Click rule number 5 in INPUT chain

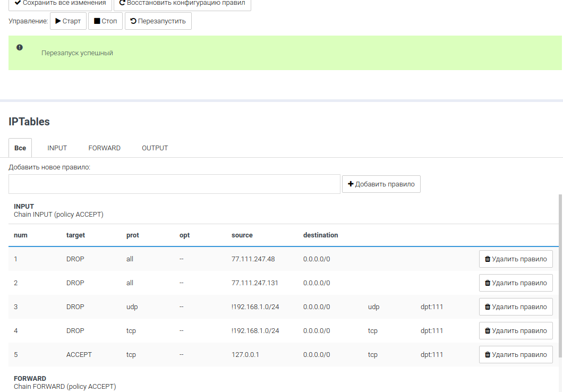[x=16, y=355]
